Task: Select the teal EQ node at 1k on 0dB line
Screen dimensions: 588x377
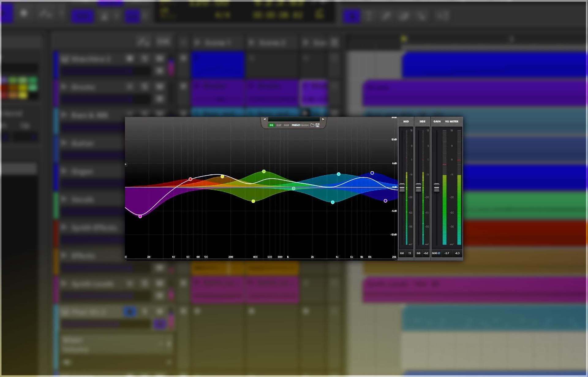Action: pyautogui.click(x=294, y=188)
